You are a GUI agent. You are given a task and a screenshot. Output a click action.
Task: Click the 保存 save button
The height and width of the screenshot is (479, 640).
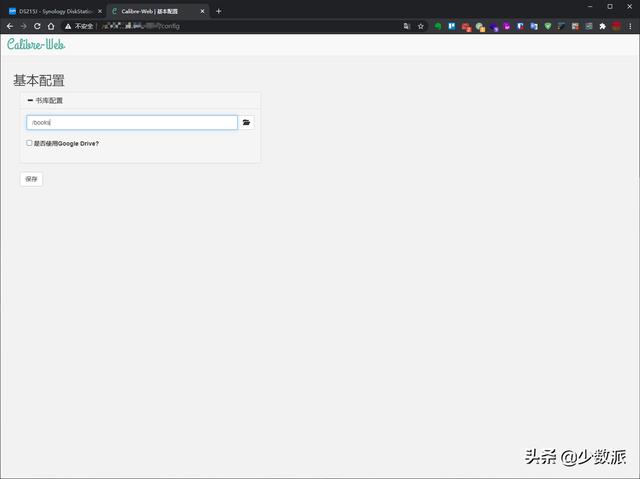point(31,179)
